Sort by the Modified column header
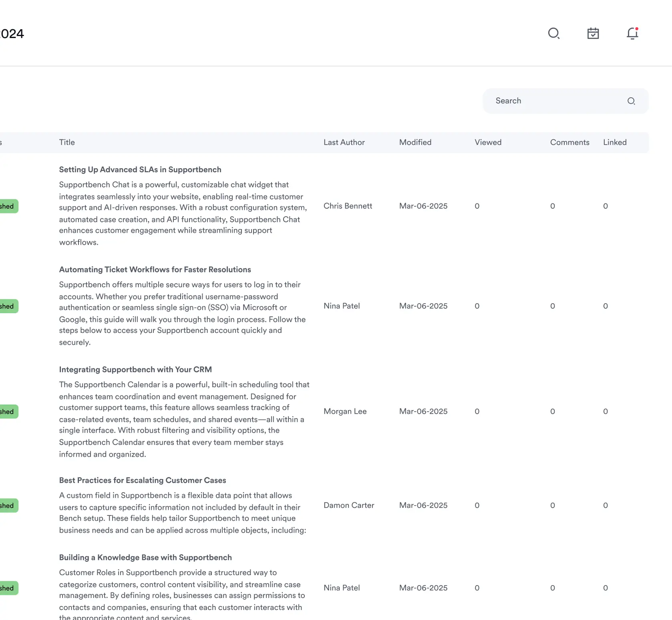Viewport: 672px width, 620px height. click(x=415, y=142)
